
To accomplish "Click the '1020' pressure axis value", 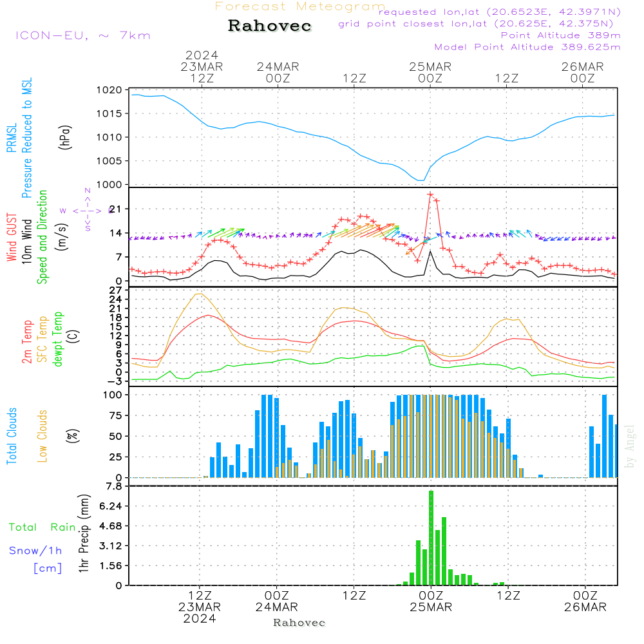I will coord(109,90).
